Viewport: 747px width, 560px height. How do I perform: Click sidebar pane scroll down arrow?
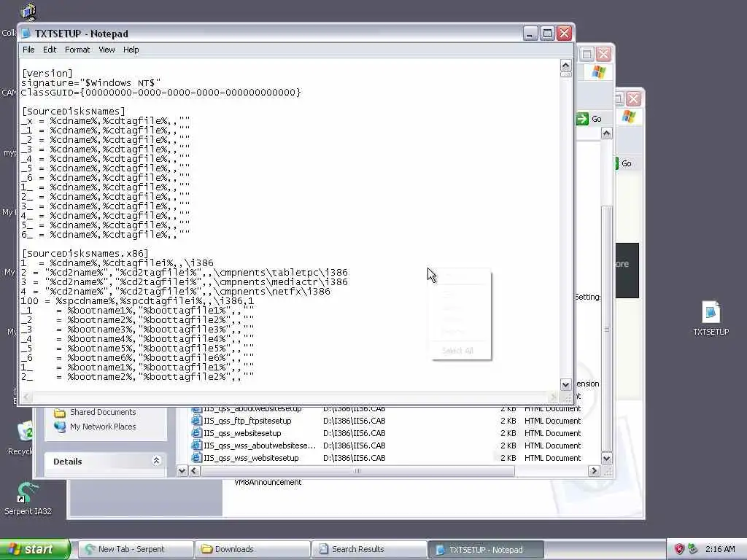182,470
